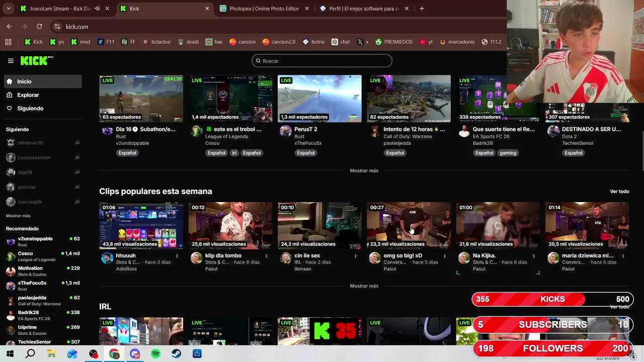Image resolution: width=644 pixels, height=362 pixels.
Task: Open the options menu for omg so big! xD
Action: [x=444, y=256]
